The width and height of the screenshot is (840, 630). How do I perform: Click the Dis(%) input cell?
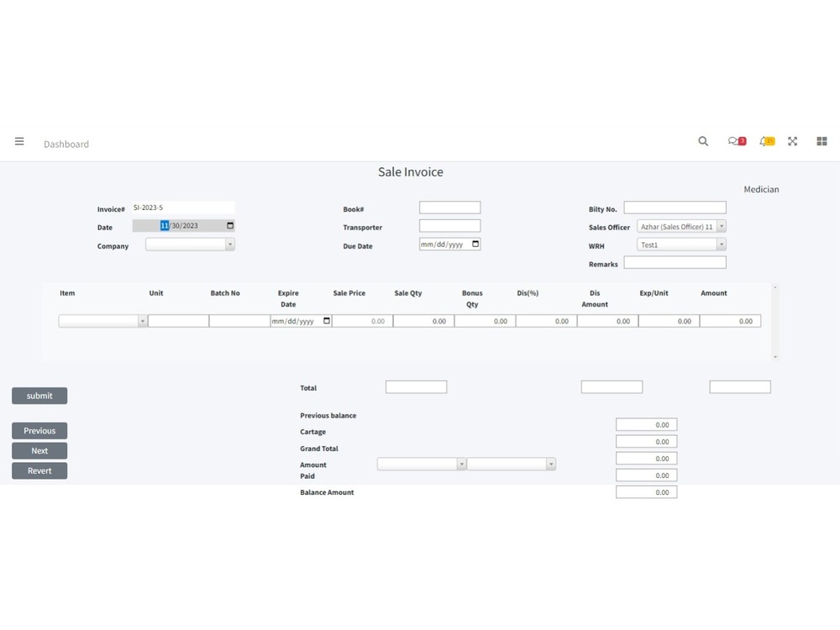547,321
